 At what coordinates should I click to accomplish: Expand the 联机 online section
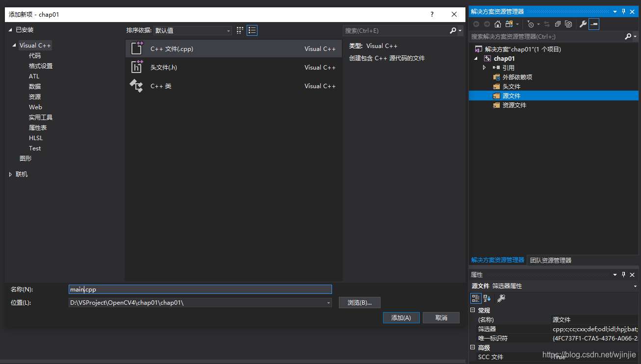coord(10,174)
